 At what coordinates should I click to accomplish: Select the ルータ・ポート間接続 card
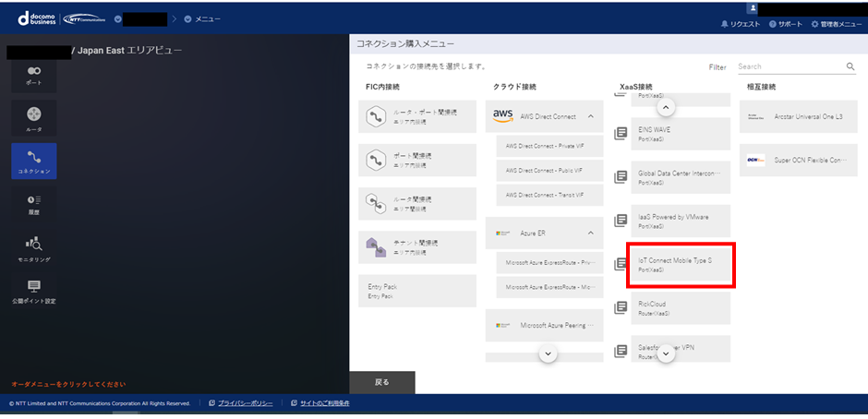tap(417, 116)
